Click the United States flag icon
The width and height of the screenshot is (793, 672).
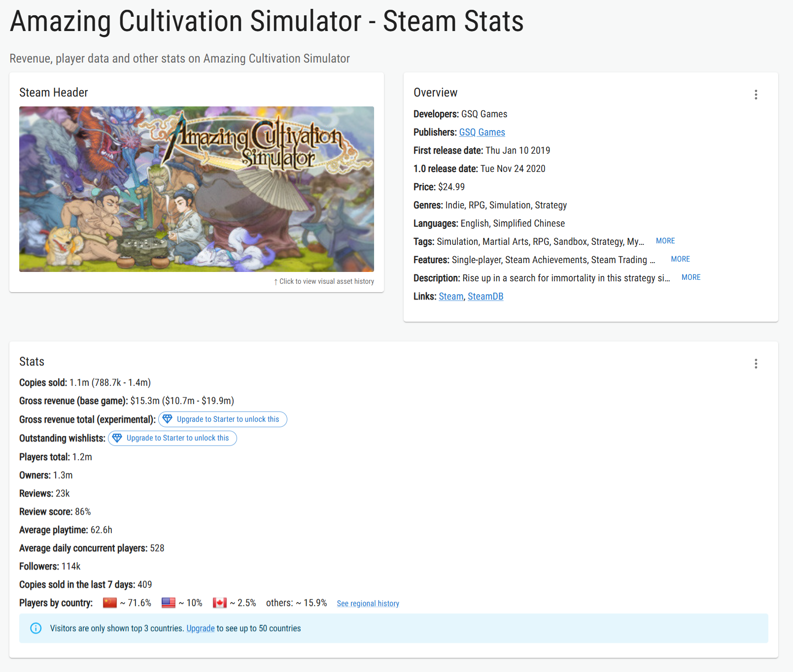[169, 603]
